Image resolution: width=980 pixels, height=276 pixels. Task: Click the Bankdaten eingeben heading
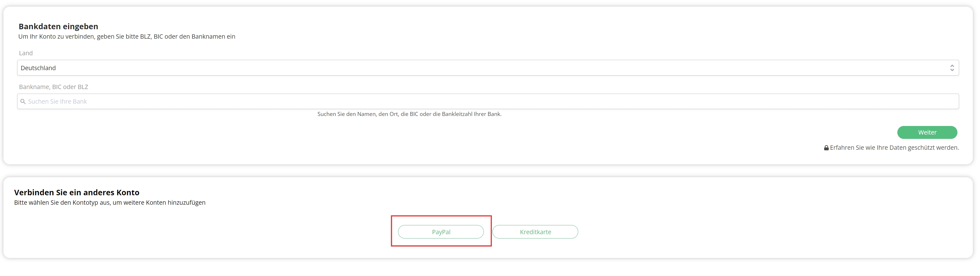[58, 26]
